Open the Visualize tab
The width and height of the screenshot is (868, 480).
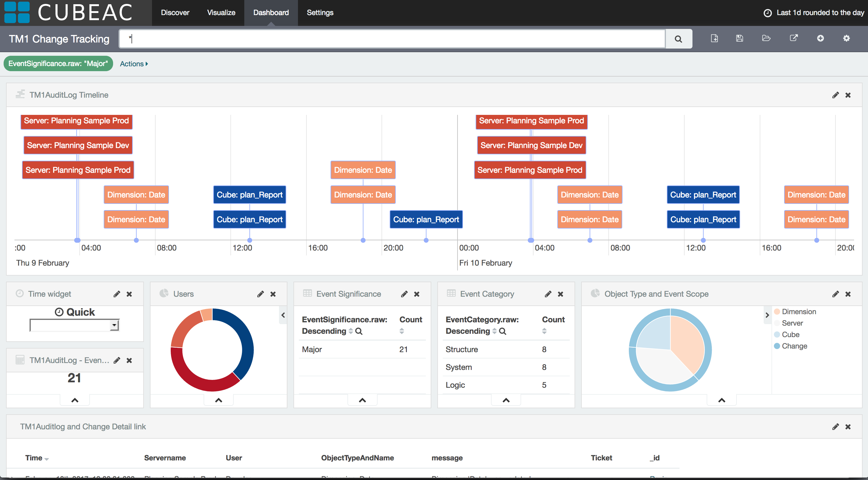pos(221,13)
